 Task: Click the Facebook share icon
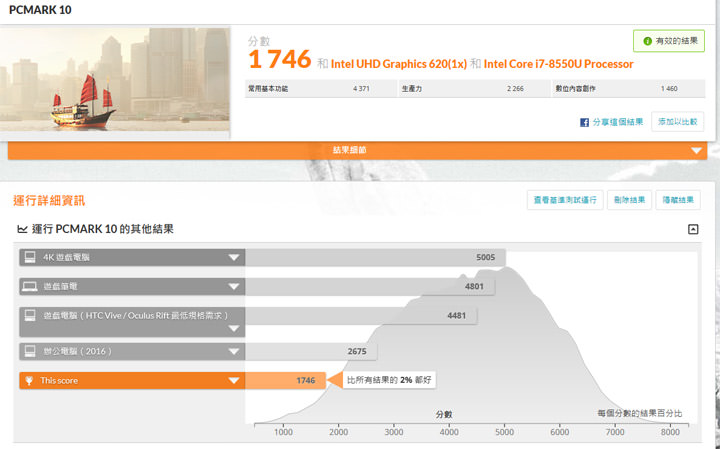tap(584, 122)
